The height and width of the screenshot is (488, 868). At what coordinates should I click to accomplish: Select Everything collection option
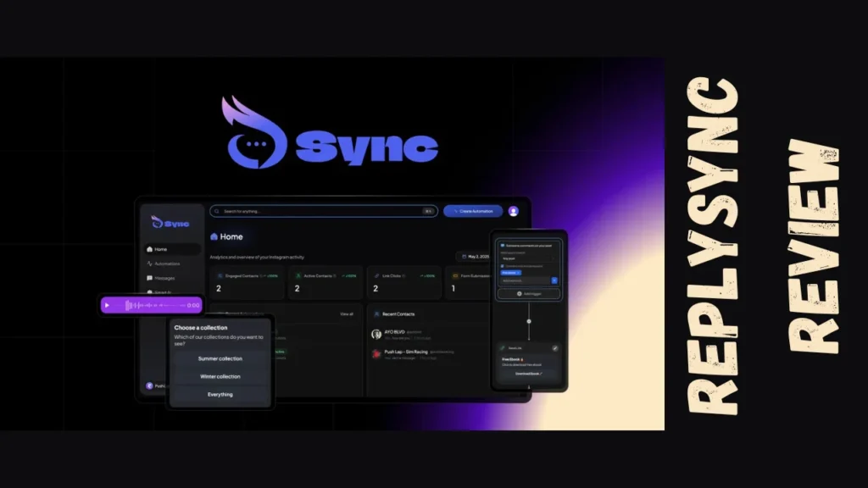click(x=220, y=395)
